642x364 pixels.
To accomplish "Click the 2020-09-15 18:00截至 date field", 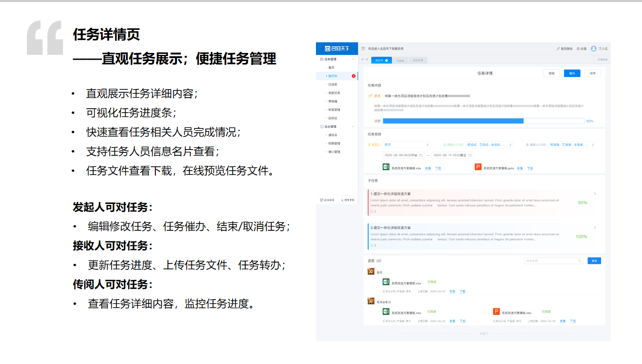I will point(453,155).
